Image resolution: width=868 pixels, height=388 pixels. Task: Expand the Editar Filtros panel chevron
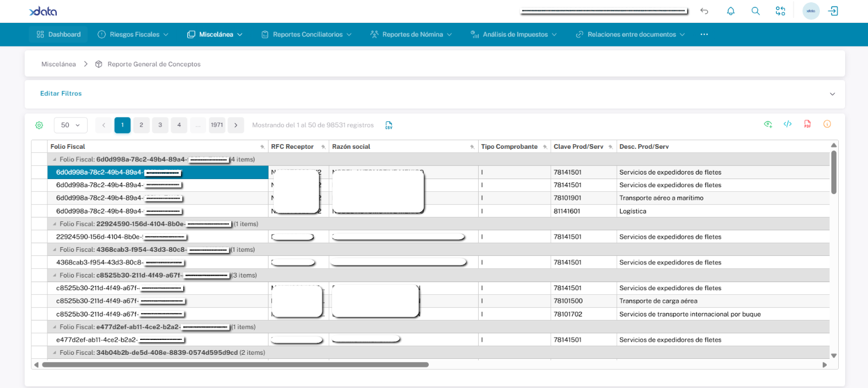click(x=832, y=94)
